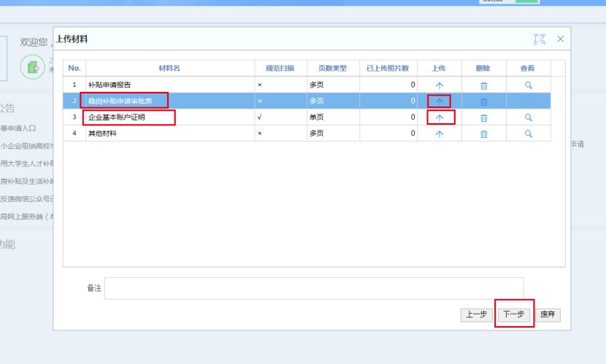This screenshot has height=364, width=606.
Task: Click the dialog layout icon beside close
Action: tap(540, 39)
